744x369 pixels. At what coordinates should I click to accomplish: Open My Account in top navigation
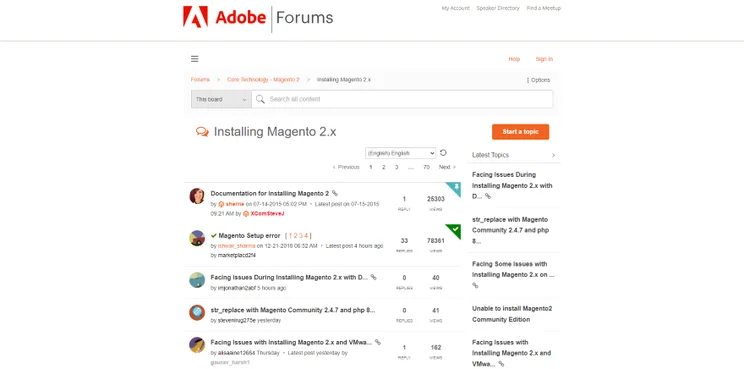(456, 8)
